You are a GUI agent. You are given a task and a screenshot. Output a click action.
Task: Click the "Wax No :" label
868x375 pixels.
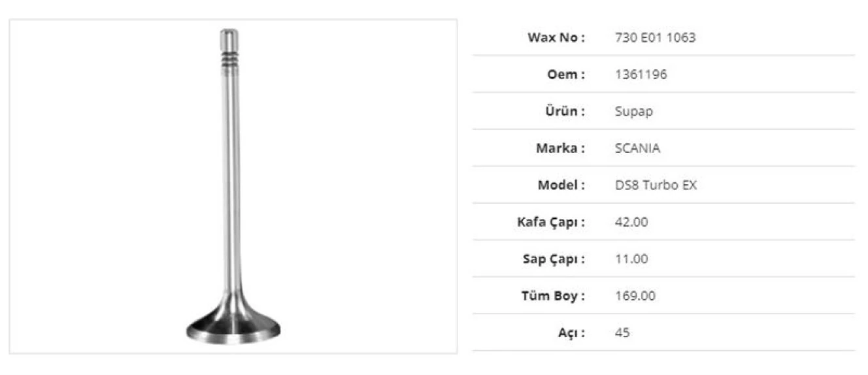tap(556, 38)
